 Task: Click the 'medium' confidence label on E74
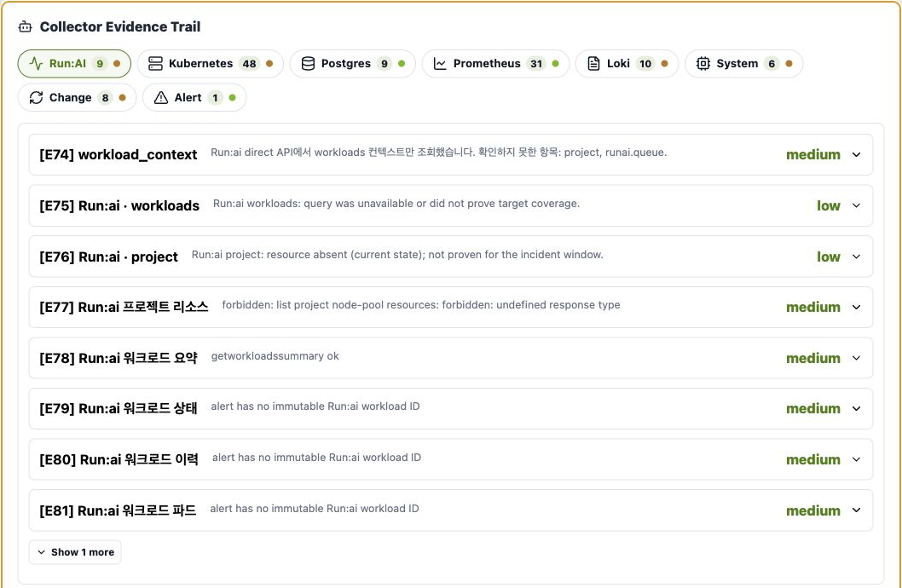(812, 154)
